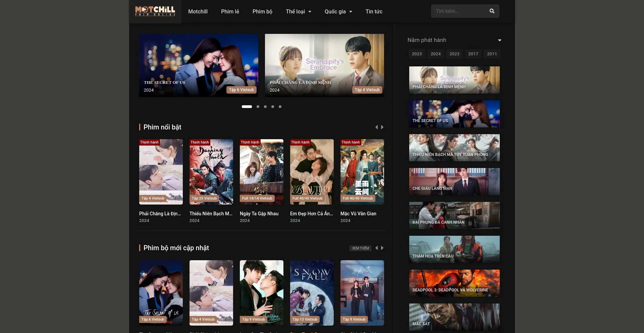
Task: Open The Secret Of Us slider banner
Action: coord(199,65)
